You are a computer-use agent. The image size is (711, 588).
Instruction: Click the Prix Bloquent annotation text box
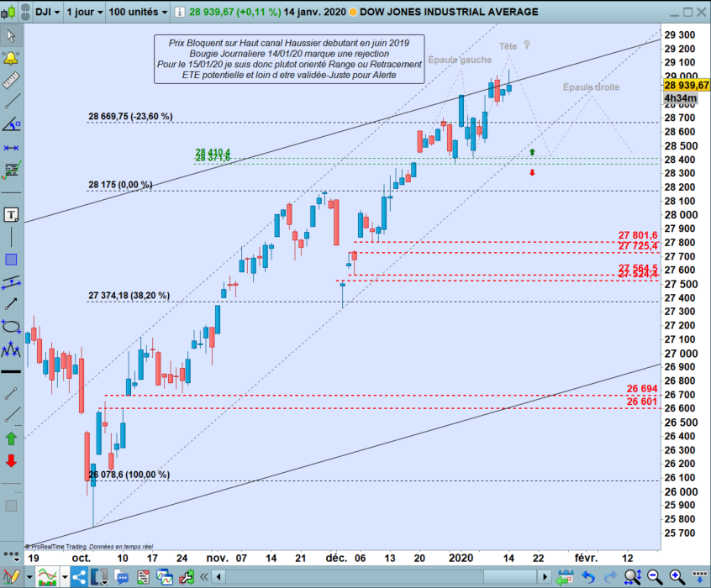[x=289, y=59]
